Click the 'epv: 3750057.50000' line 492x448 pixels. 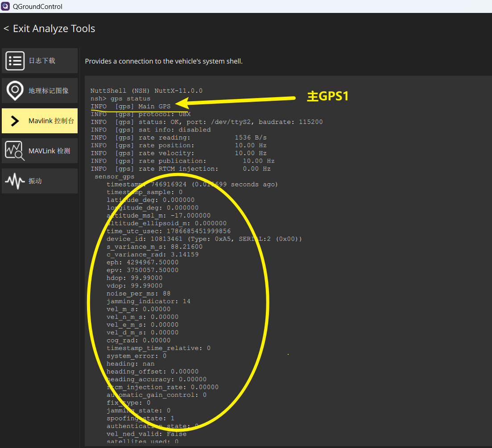[142, 270]
